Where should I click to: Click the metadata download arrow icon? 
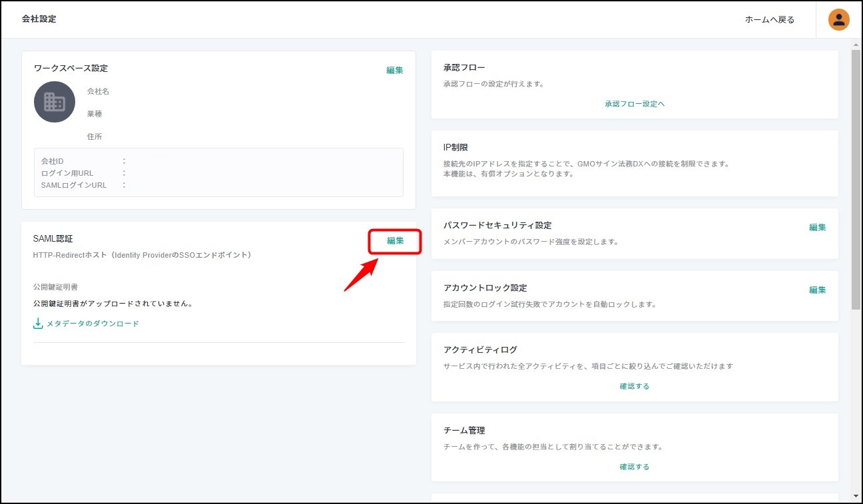[x=38, y=324]
